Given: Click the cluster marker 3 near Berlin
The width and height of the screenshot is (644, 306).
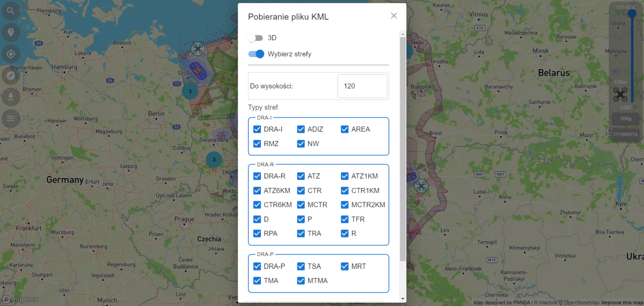Looking at the screenshot, I should (x=190, y=91).
